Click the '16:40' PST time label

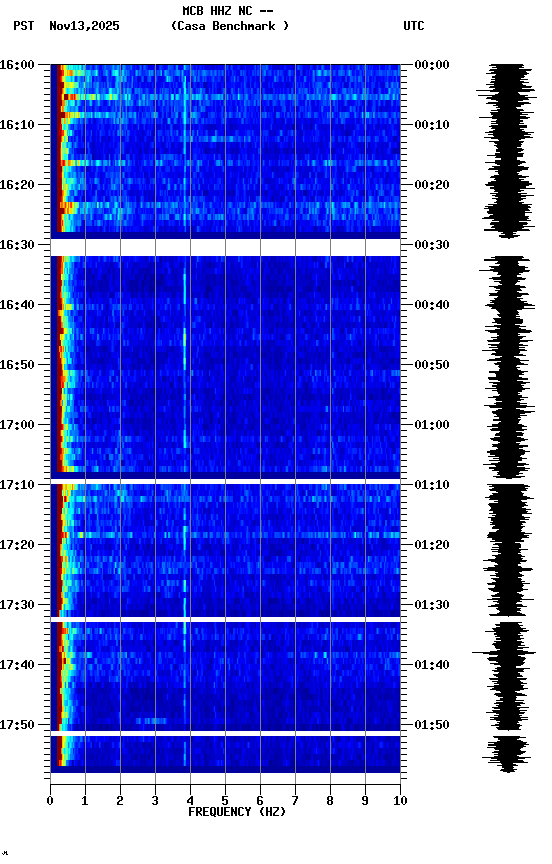[x=17, y=305]
